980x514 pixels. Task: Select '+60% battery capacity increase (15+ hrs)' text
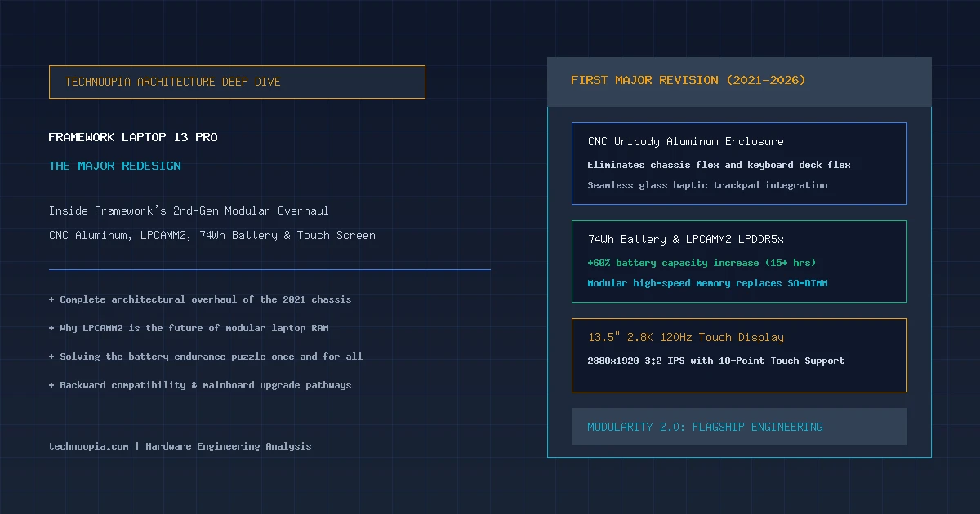coord(702,263)
